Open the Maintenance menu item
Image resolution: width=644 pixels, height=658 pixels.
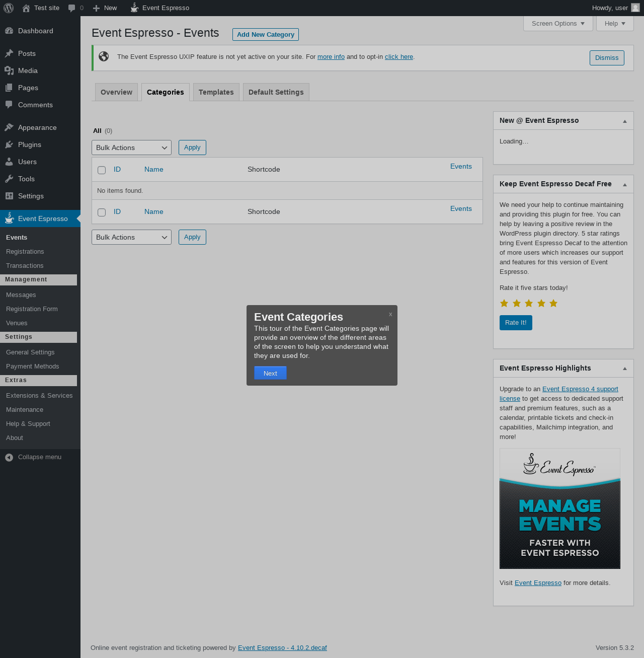pyautogui.click(x=25, y=410)
